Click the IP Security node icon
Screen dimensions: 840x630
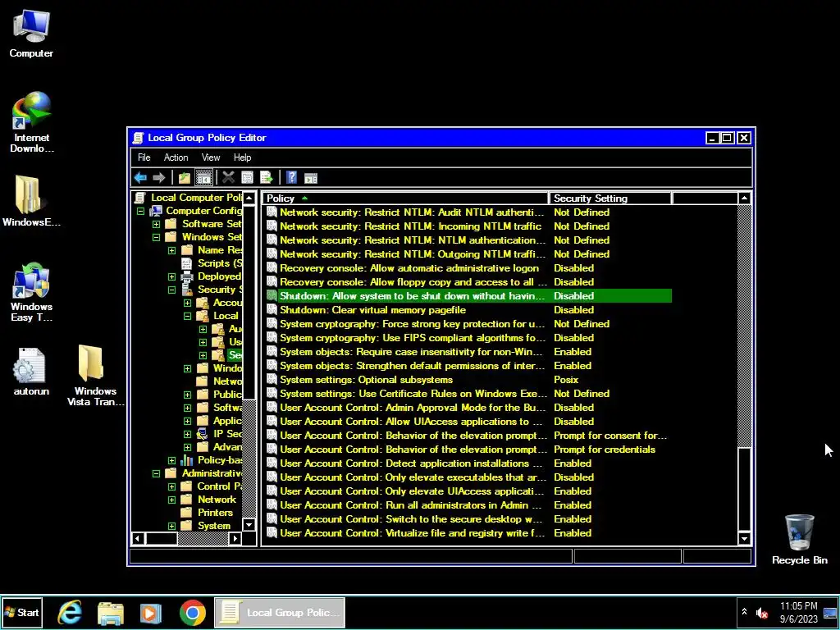(x=202, y=434)
